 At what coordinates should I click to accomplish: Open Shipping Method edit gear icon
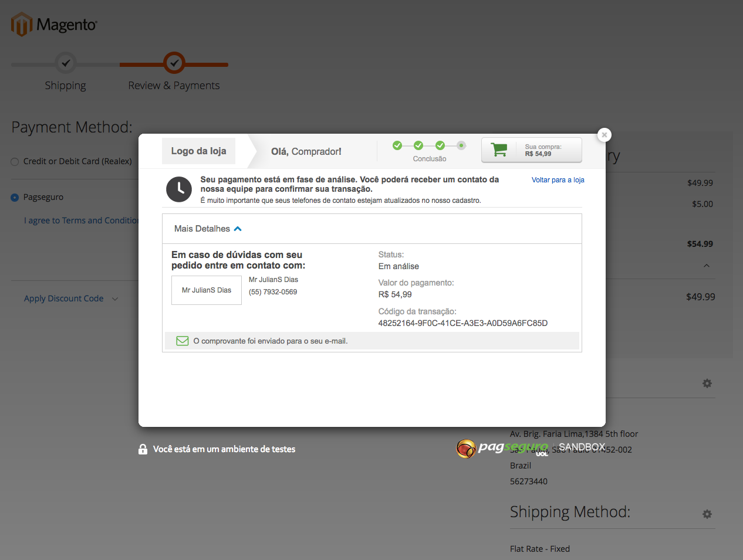point(707,514)
